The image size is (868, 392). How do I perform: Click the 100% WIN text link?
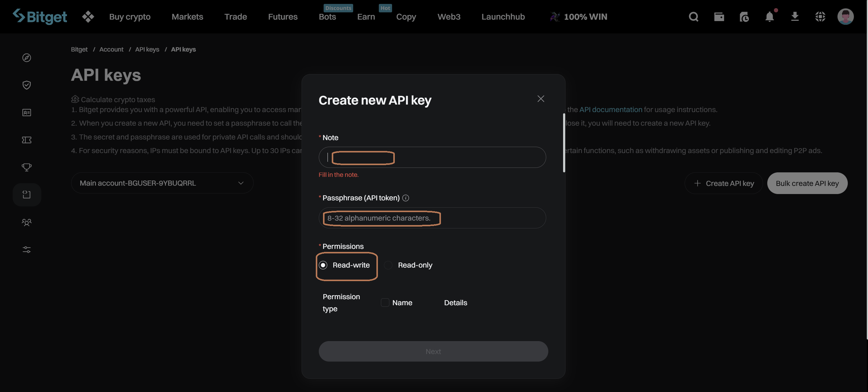586,17
